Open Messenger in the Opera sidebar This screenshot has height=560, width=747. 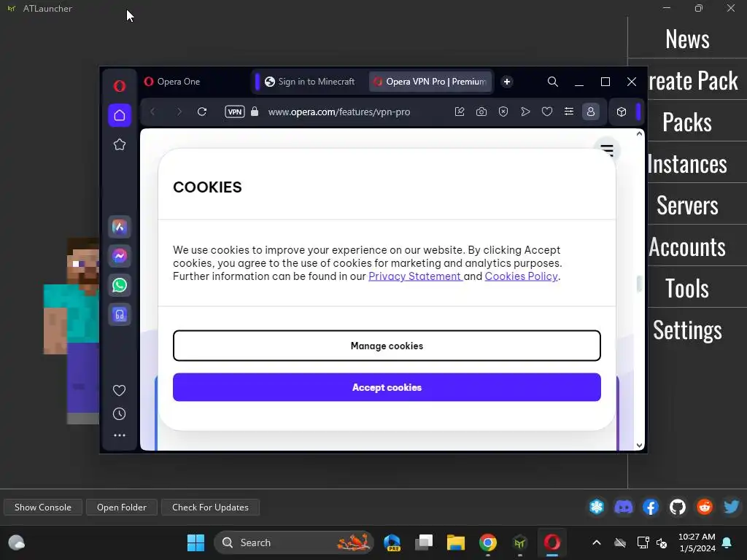coord(120,256)
